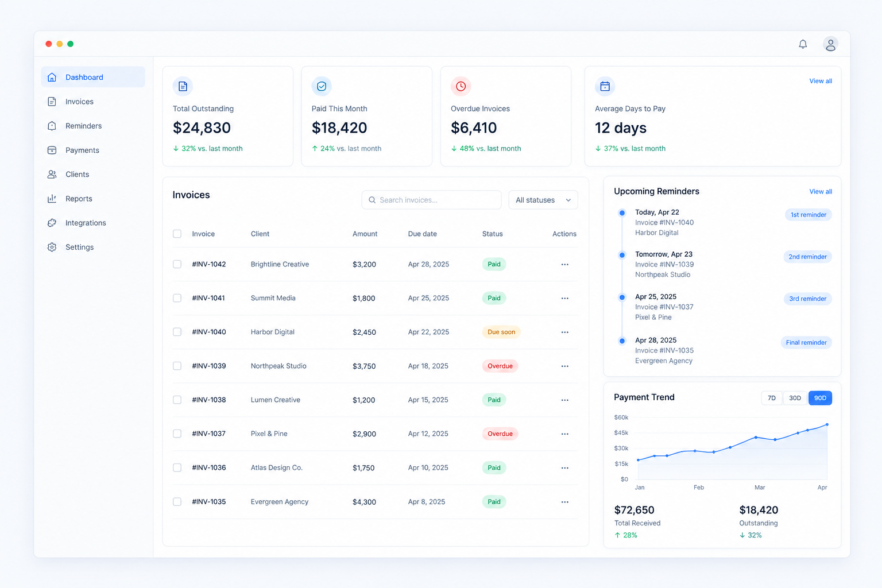
Task: Click the Average Days to Pay calendar icon
Action: pyautogui.click(x=605, y=86)
